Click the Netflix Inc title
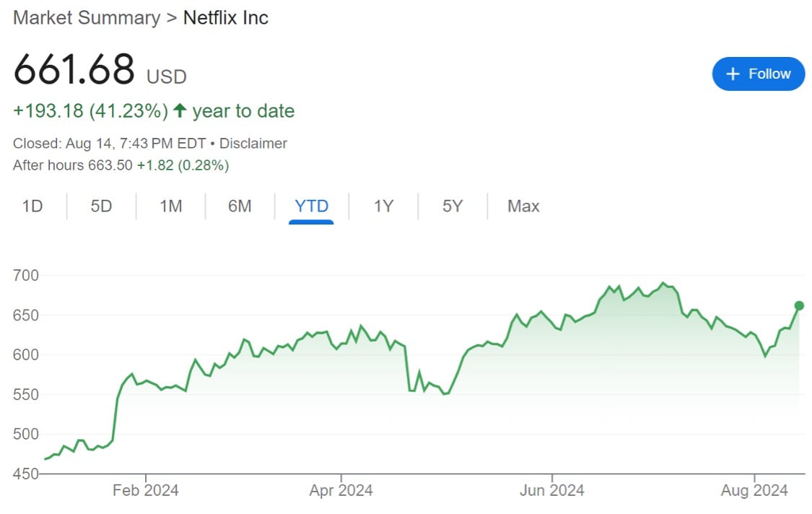Image resolution: width=812 pixels, height=514 pixels. coord(226,18)
